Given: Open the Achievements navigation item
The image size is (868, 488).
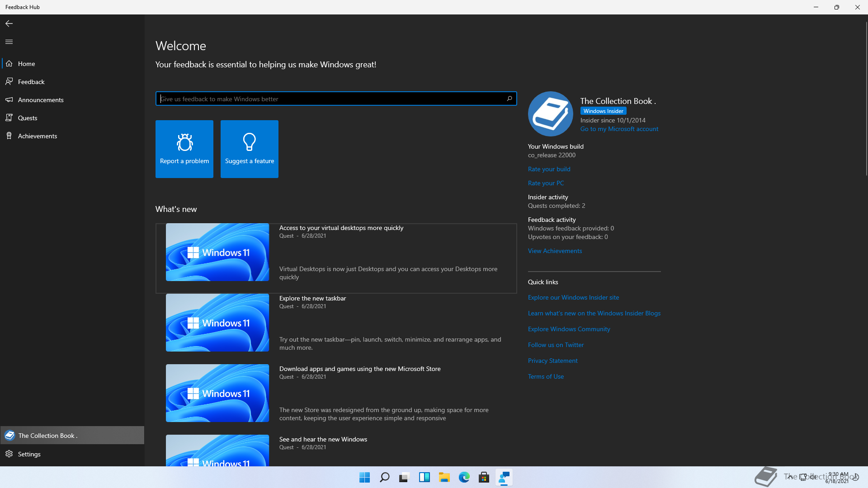Looking at the screenshot, I should tap(72, 136).
